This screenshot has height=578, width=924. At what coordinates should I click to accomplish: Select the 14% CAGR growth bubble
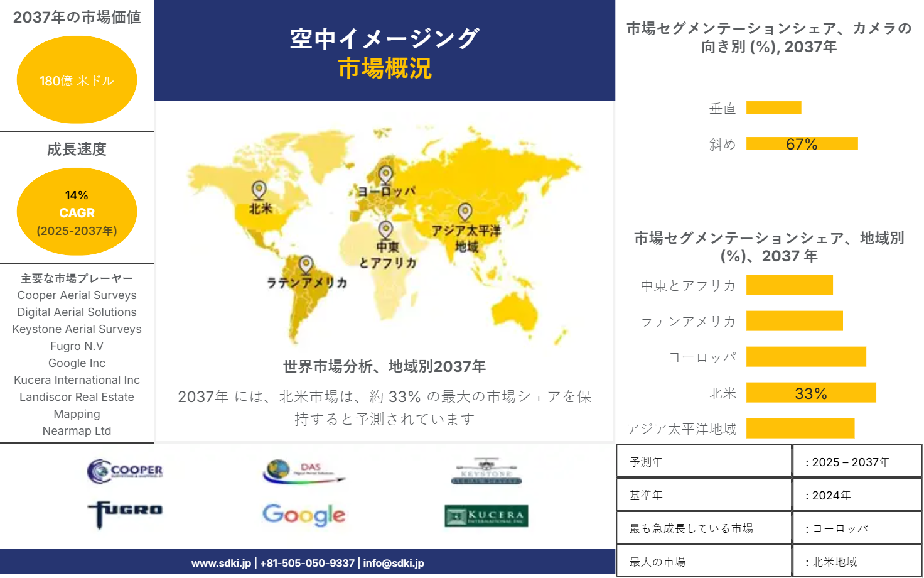click(x=77, y=212)
